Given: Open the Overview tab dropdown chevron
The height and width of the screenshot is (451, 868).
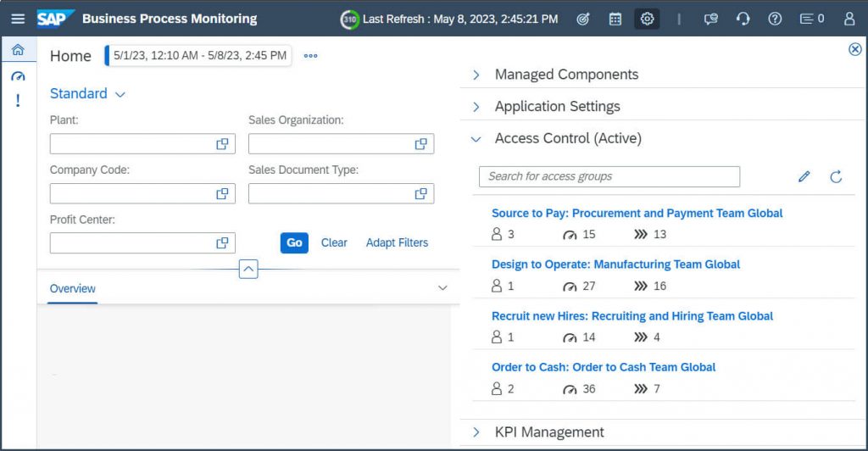Looking at the screenshot, I should (x=442, y=287).
